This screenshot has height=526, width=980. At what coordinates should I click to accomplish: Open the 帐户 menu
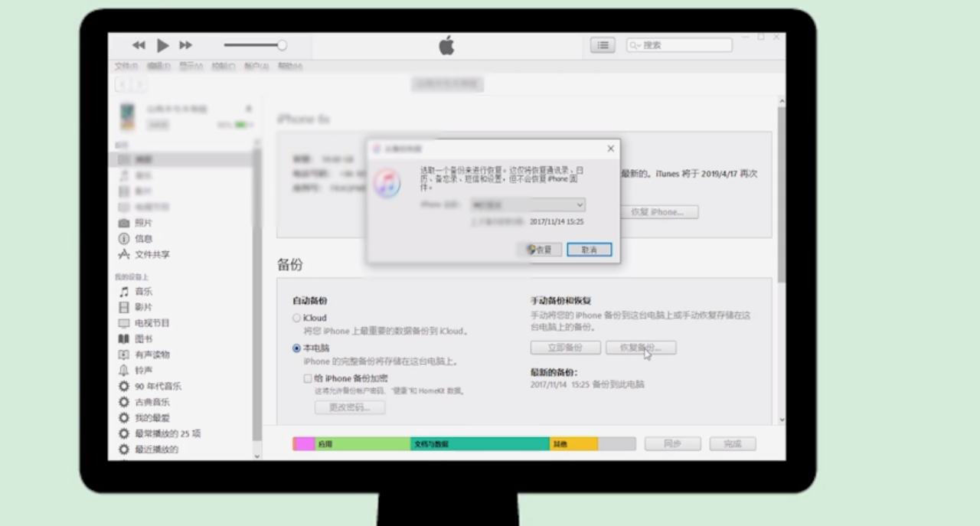click(x=256, y=66)
